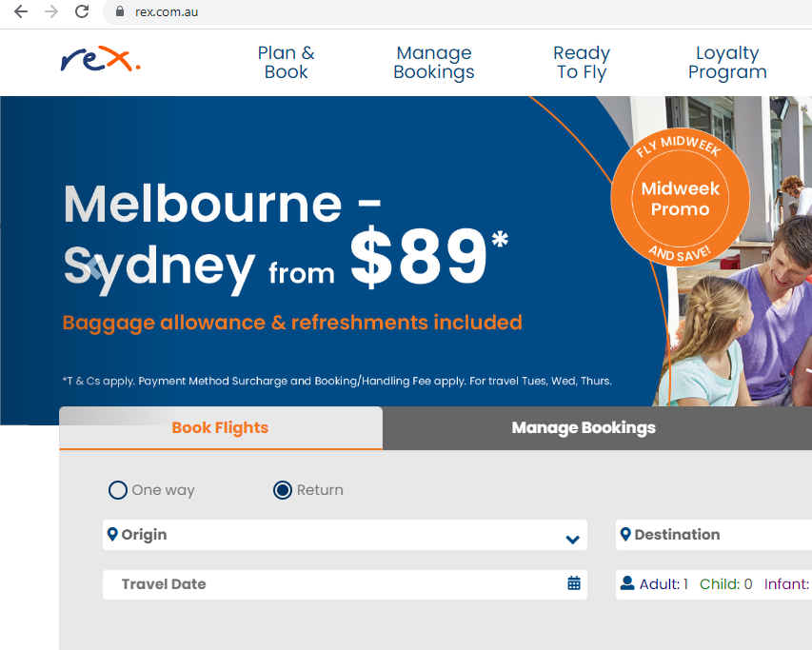Click the previous banner slide arrow
The image size is (812, 650).
tap(94, 268)
